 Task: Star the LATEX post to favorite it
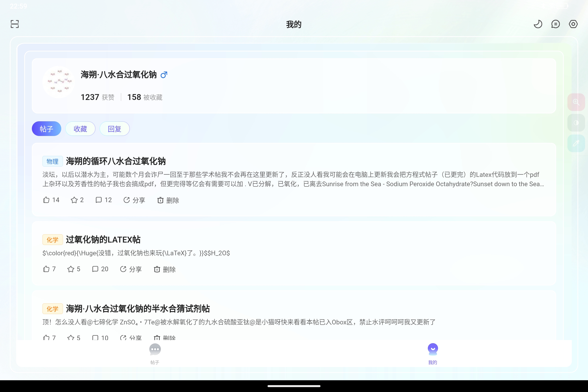coord(73,269)
